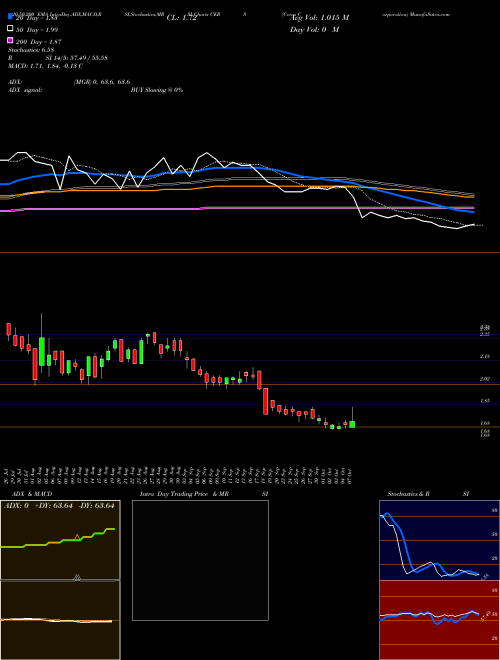Click the 'CL: 1.72' closing price label
Viewport: 500px width, 660px height.
coord(182,18)
